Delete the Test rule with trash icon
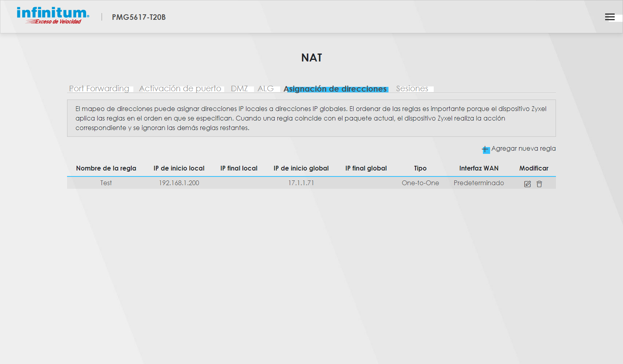The width and height of the screenshot is (623, 364). coord(539,184)
